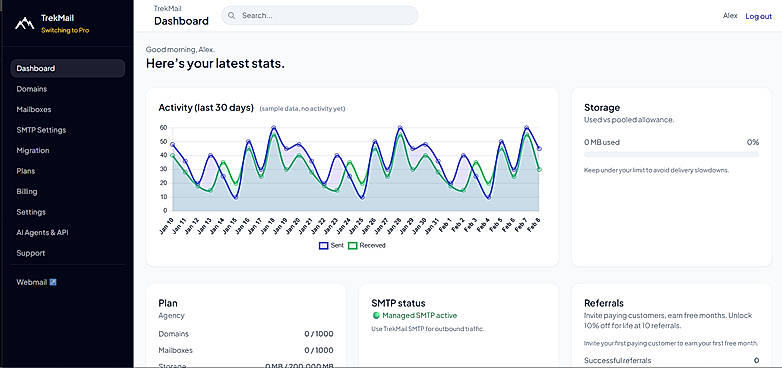Click the storage usage progress bar
Viewport: 782px width, 368px height.
(671, 155)
